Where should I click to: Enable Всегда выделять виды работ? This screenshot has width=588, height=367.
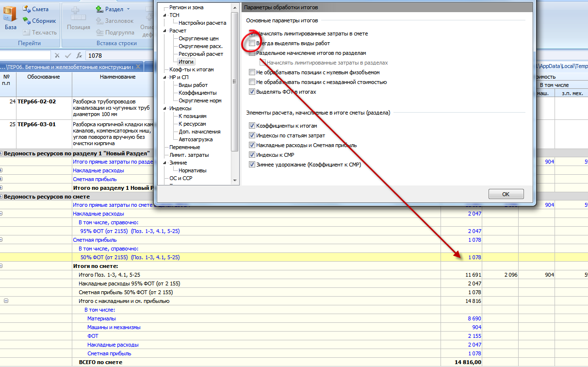tap(252, 43)
